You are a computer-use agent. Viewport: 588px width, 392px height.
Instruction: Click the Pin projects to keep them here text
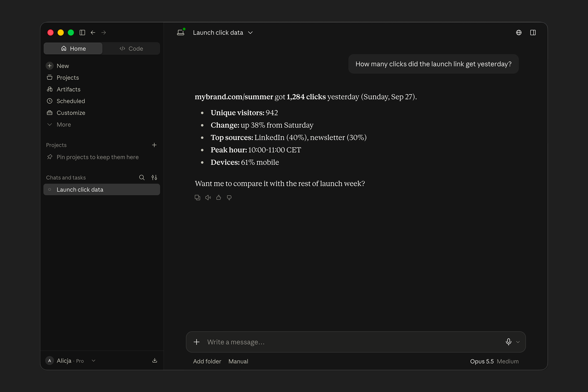tap(98, 157)
